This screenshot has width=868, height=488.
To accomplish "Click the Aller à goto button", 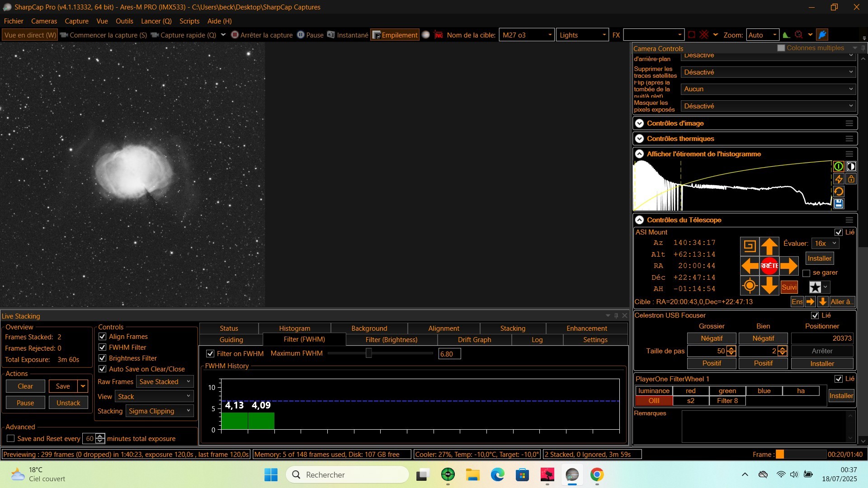I will point(841,302).
